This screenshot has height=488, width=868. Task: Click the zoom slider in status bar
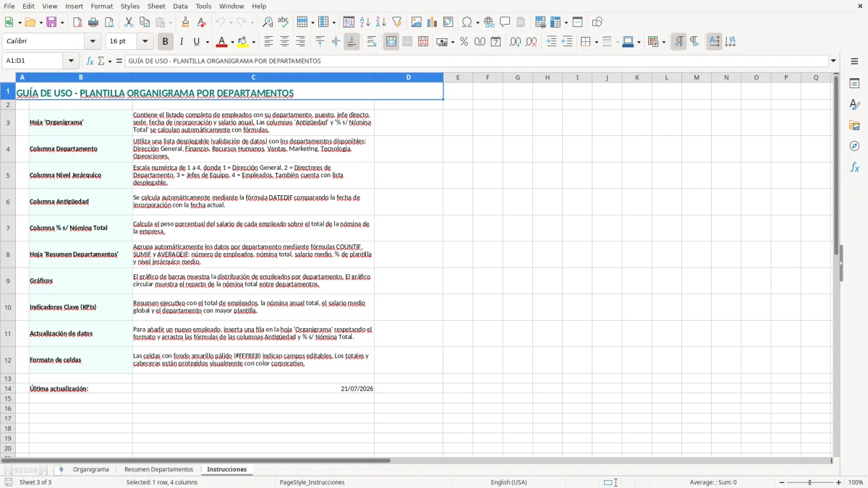(x=810, y=482)
